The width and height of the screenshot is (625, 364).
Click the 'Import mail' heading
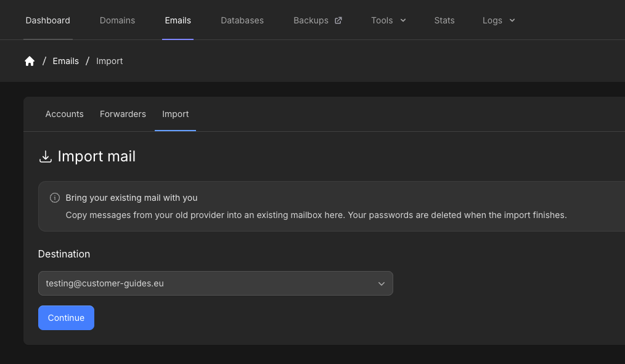[x=96, y=156]
